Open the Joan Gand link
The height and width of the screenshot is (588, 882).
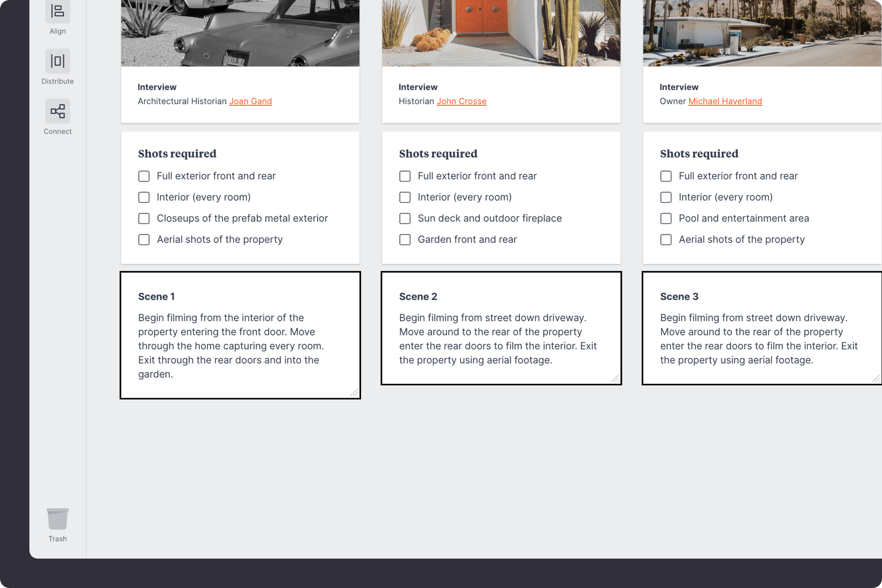click(250, 101)
